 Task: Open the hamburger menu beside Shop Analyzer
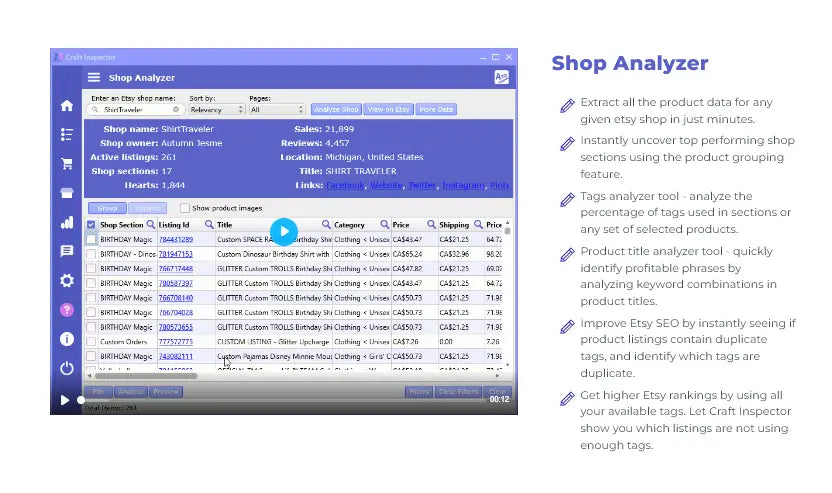[94, 77]
